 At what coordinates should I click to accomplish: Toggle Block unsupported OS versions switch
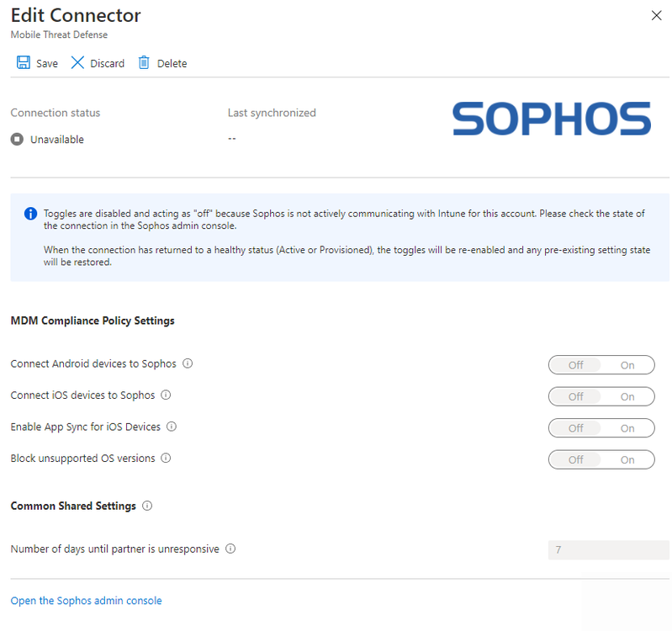601,459
